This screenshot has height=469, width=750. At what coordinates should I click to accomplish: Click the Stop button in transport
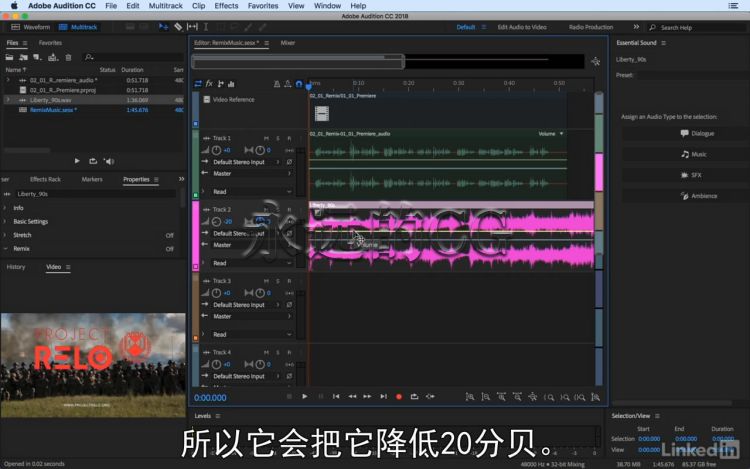tap(289, 396)
